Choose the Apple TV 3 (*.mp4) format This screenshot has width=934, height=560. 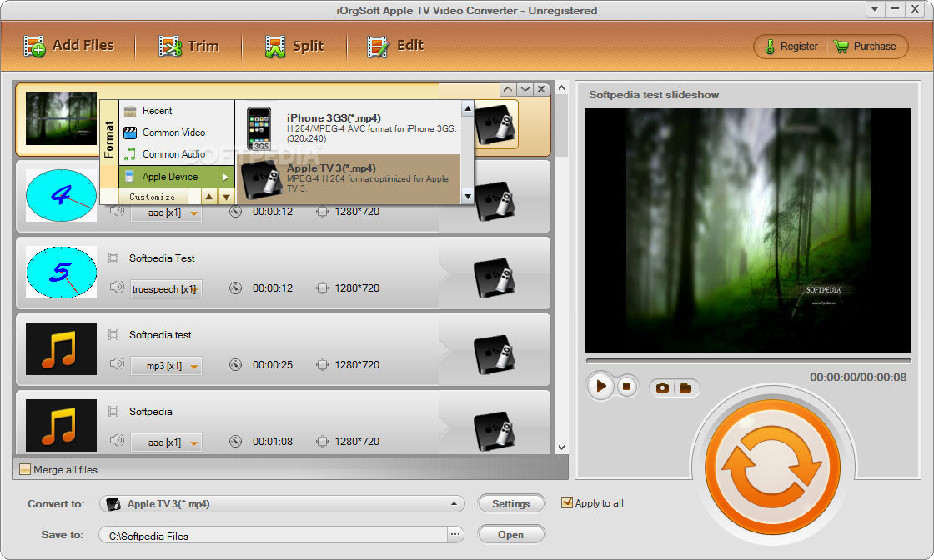[x=349, y=178]
